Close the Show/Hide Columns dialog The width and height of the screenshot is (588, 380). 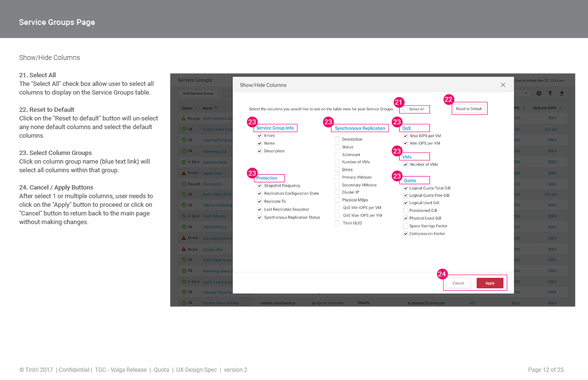tap(503, 85)
